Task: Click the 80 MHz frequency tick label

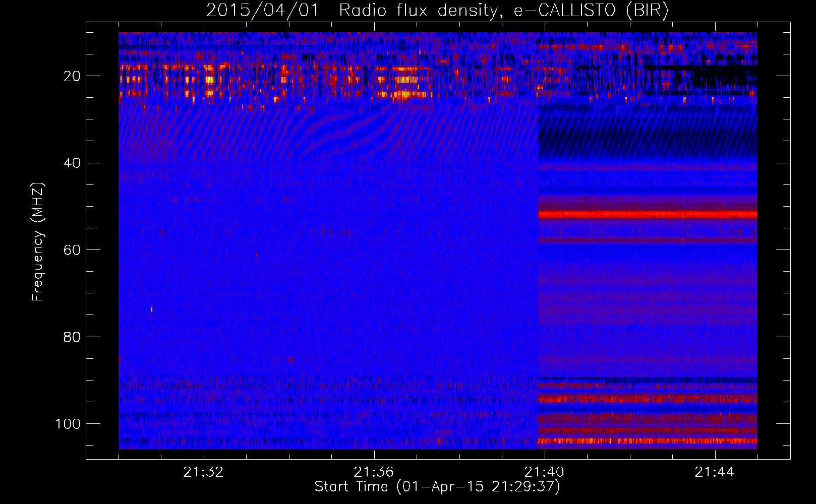Action: tap(72, 337)
